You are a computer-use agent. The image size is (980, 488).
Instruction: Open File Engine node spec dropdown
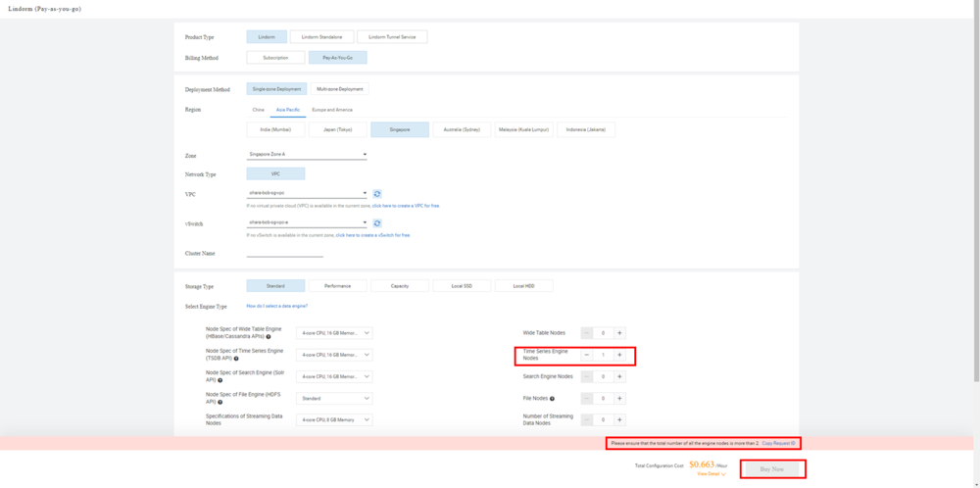click(334, 399)
